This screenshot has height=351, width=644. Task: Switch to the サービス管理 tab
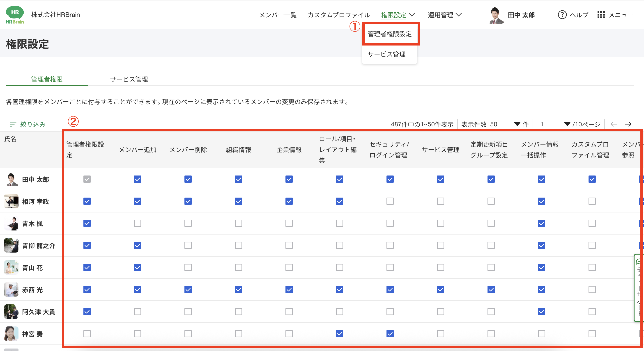pos(129,79)
